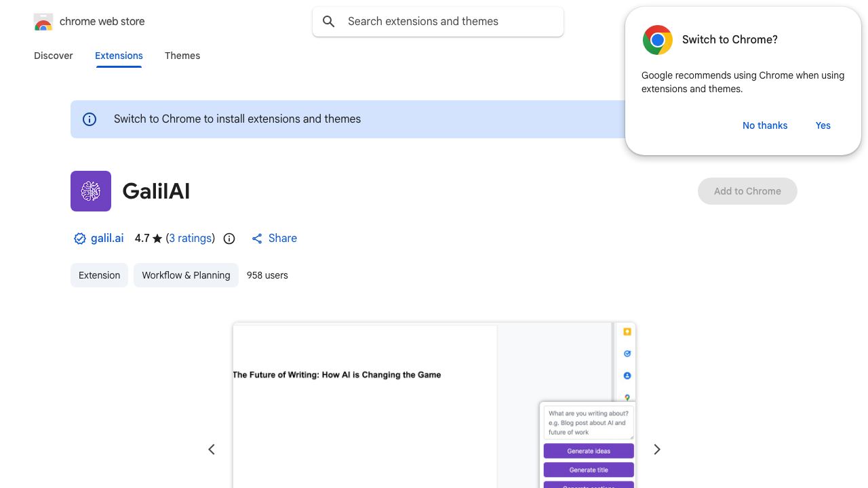Screen dimensions: 868x488
Task: Click the verified badge beside galil.ai
Action: [79, 239]
